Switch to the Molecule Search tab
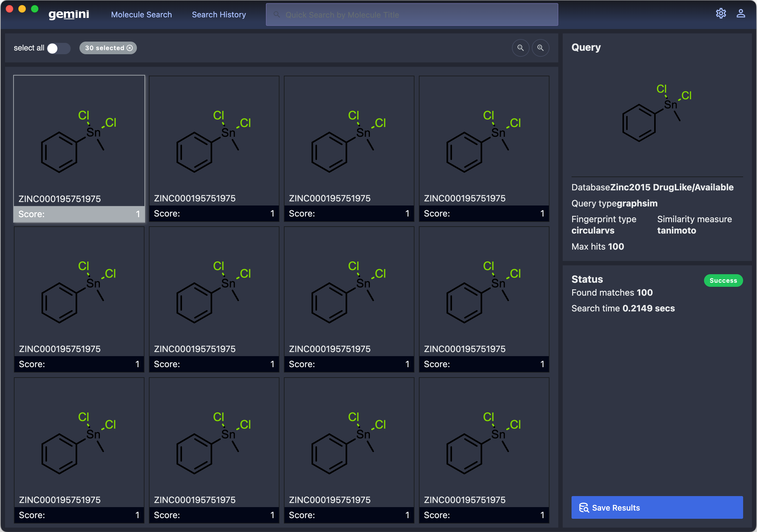Image resolution: width=757 pixels, height=532 pixels. tap(141, 14)
